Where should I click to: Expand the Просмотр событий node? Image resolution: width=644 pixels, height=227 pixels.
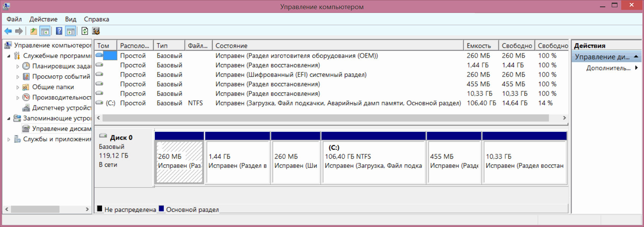17,77
